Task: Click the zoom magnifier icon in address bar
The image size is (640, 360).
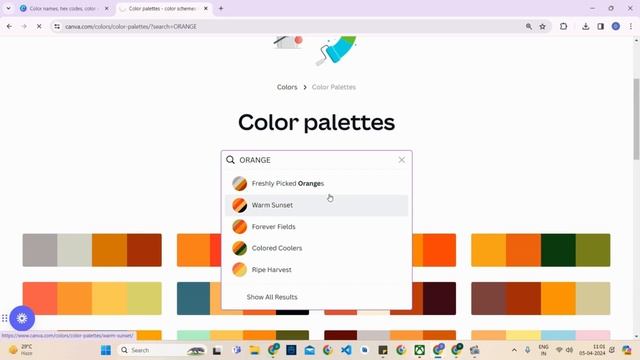Action: point(529,26)
